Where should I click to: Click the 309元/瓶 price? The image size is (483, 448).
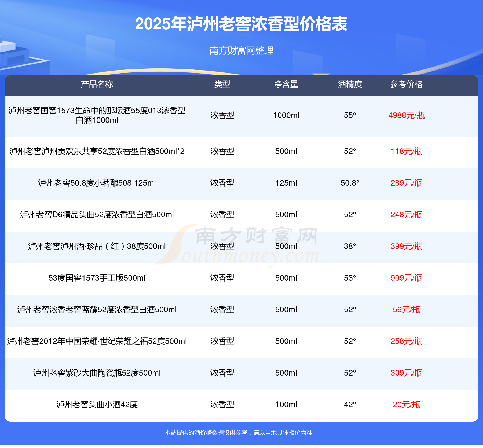(407, 373)
